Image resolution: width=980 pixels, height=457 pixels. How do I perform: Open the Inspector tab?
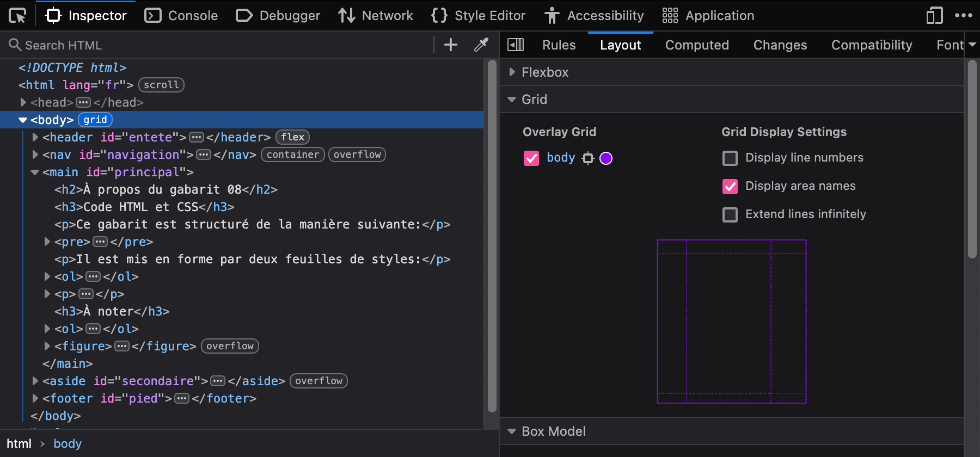pos(86,16)
